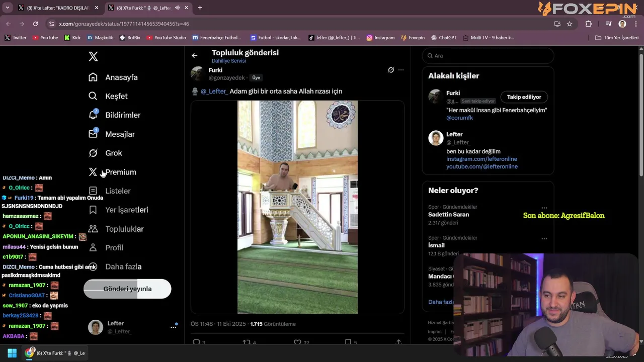Open the tab search dropdown arrow
This screenshot has width=644, height=362.
7,8
